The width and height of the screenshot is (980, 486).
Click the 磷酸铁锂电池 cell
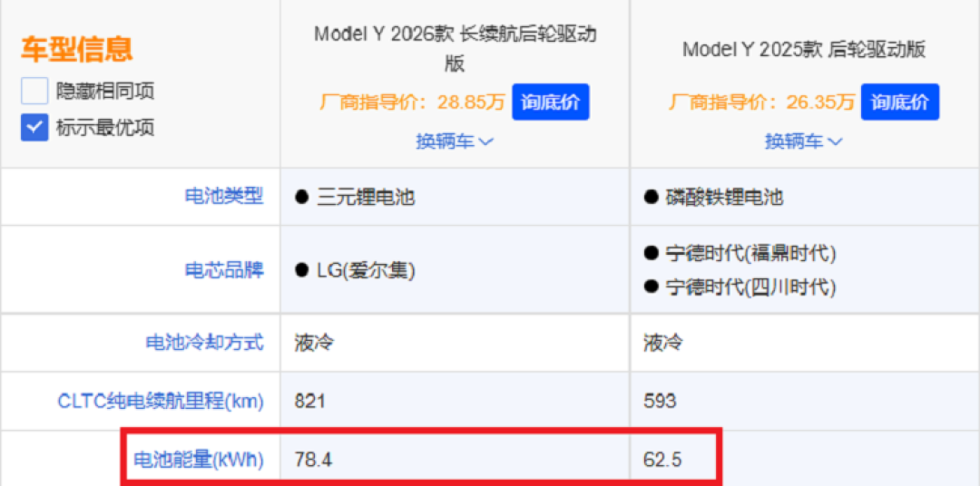pos(724,198)
